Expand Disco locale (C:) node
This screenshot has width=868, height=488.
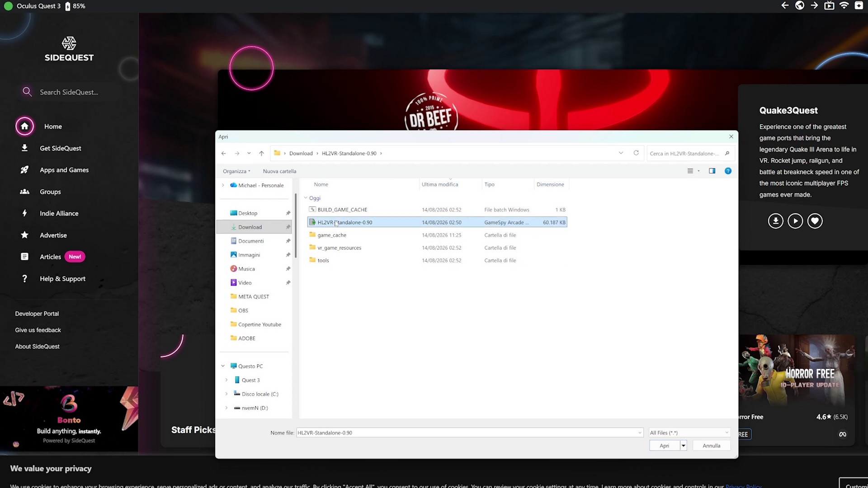[x=226, y=394]
